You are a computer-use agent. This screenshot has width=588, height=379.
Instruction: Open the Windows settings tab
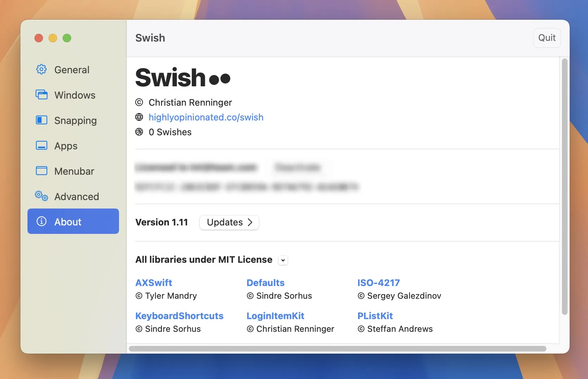pyautogui.click(x=73, y=95)
